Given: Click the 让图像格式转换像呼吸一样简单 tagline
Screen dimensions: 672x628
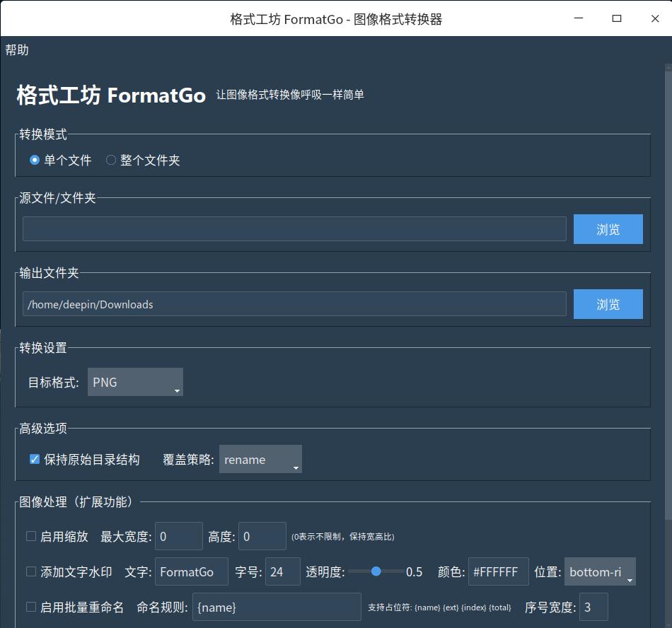Looking at the screenshot, I should point(290,95).
